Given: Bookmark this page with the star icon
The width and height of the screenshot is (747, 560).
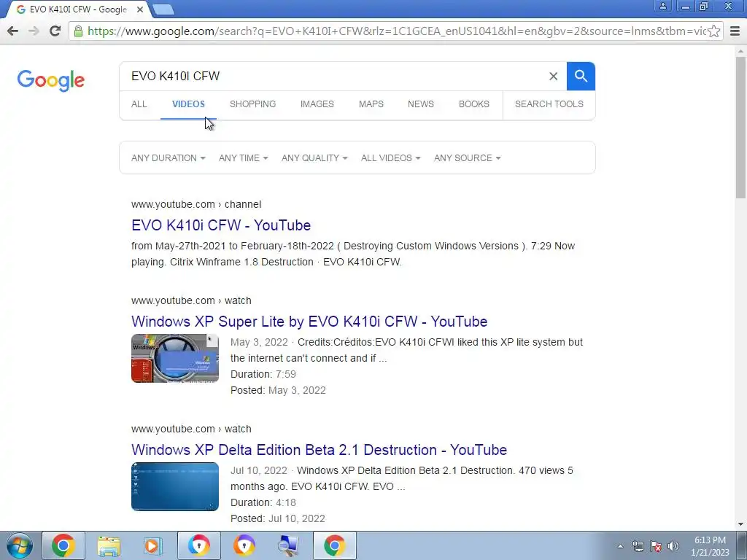Looking at the screenshot, I should pos(713,31).
